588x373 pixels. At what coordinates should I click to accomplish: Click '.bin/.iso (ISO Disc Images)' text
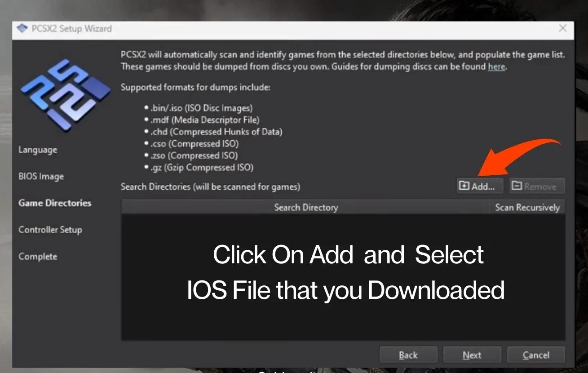coord(201,108)
